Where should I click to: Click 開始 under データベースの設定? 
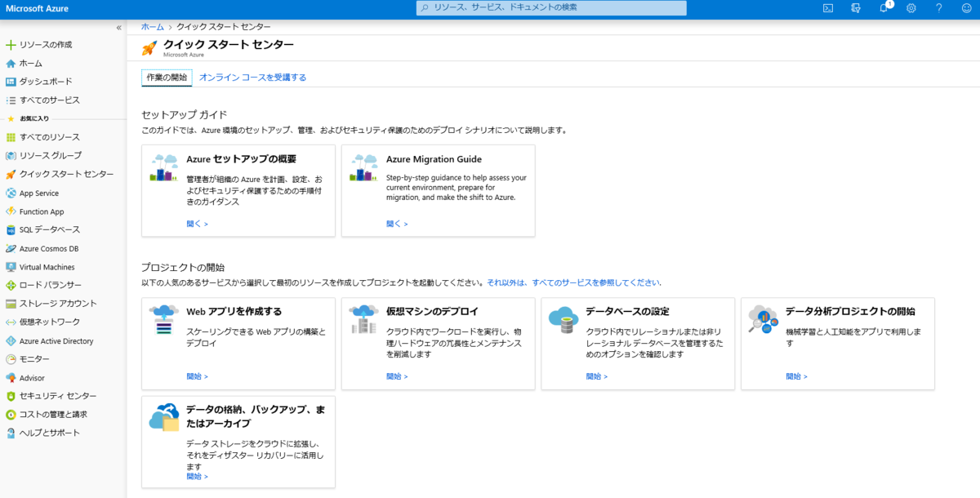[597, 376]
